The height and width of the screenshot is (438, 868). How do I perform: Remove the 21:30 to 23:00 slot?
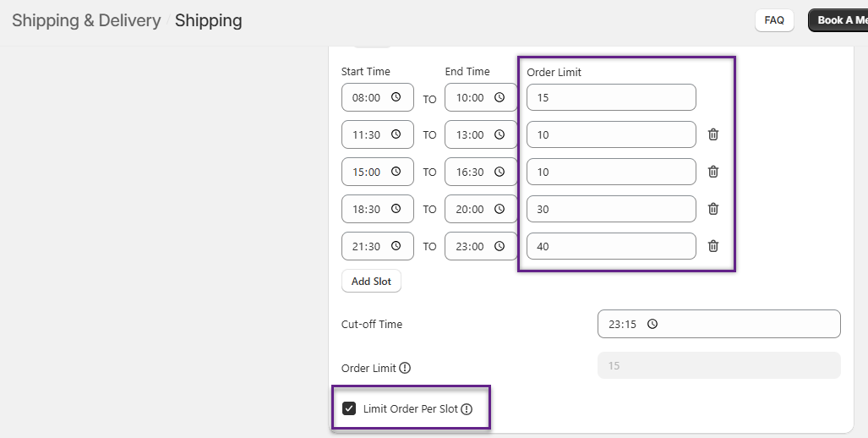(x=713, y=246)
